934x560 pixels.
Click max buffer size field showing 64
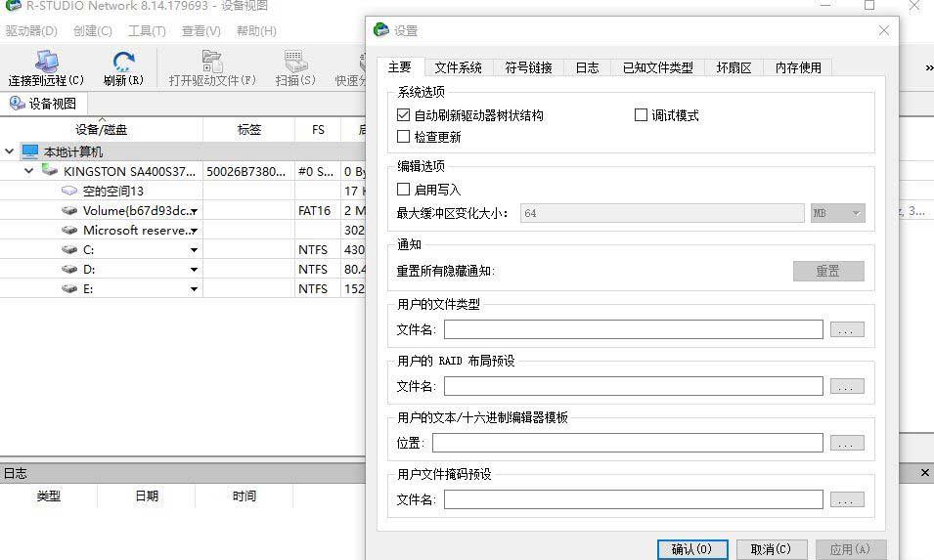[662, 213]
